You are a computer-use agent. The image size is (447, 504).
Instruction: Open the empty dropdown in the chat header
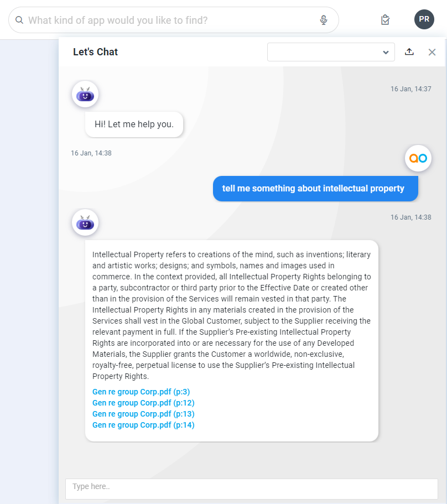coord(326,52)
